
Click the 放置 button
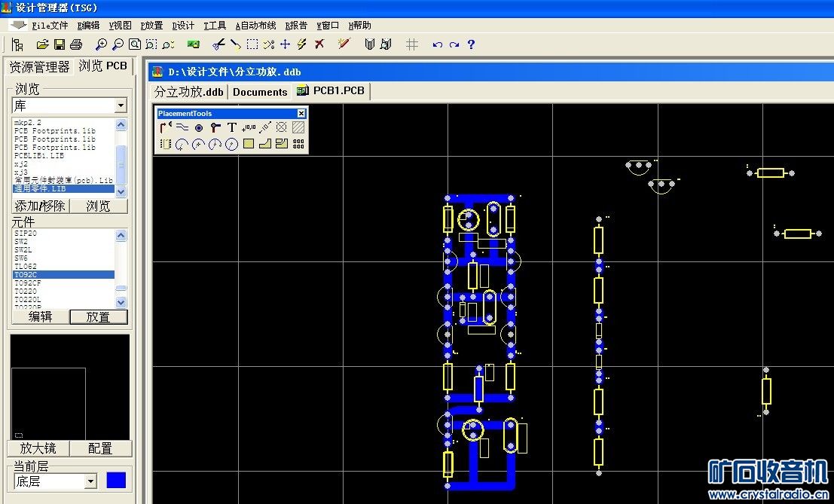click(x=98, y=317)
